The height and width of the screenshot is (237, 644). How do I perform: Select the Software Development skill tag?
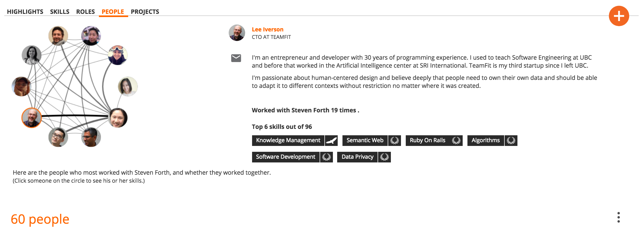pos(286,157)
